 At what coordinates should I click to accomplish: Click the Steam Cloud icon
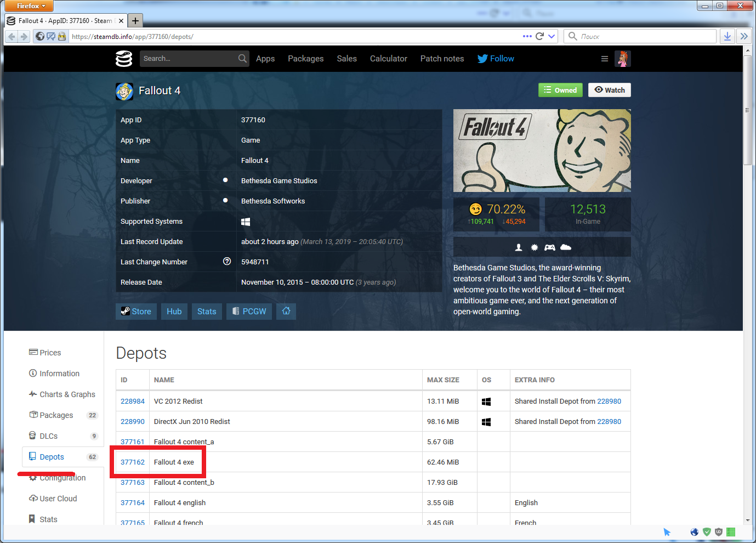pyautogui.click(x=566, y=247)
